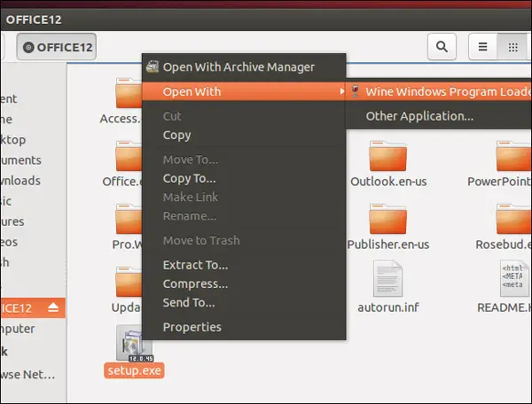Eject the OFFICE12 disc in sidebar

(x=53, y=307)
